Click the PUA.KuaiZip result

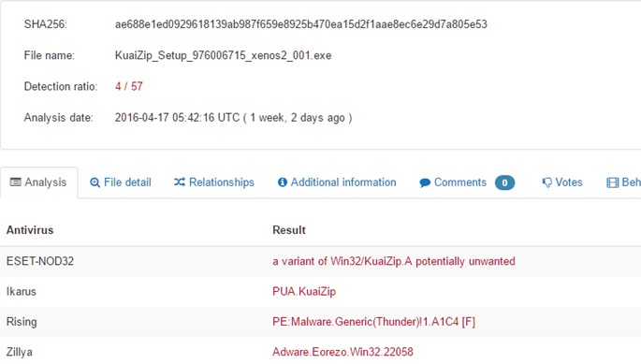(304, 292)
